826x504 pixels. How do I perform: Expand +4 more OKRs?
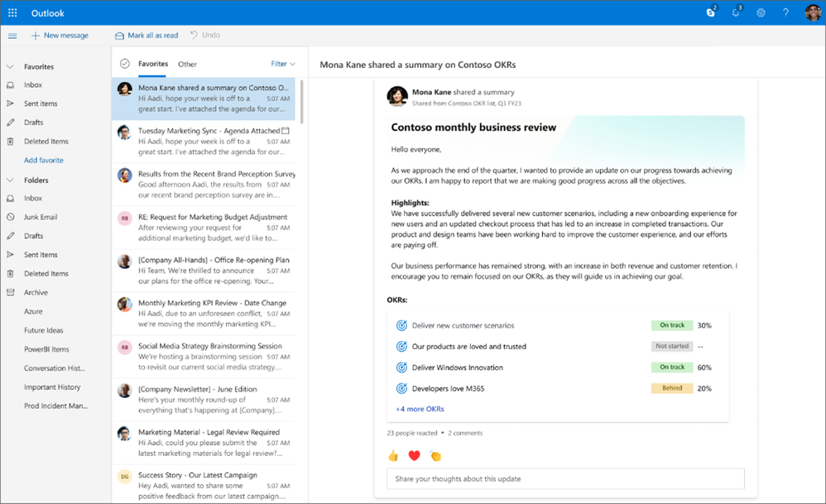pyautogui.click(x=420, y=409)
